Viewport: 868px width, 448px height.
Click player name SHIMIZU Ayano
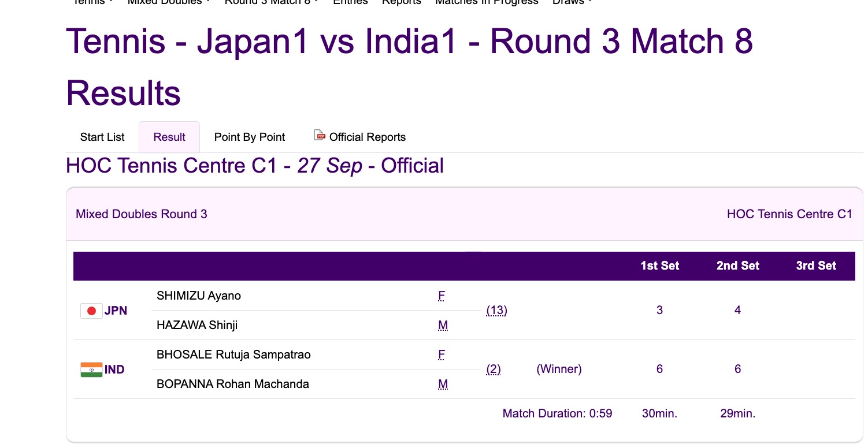pyautogui.click(x=199, y=296)
